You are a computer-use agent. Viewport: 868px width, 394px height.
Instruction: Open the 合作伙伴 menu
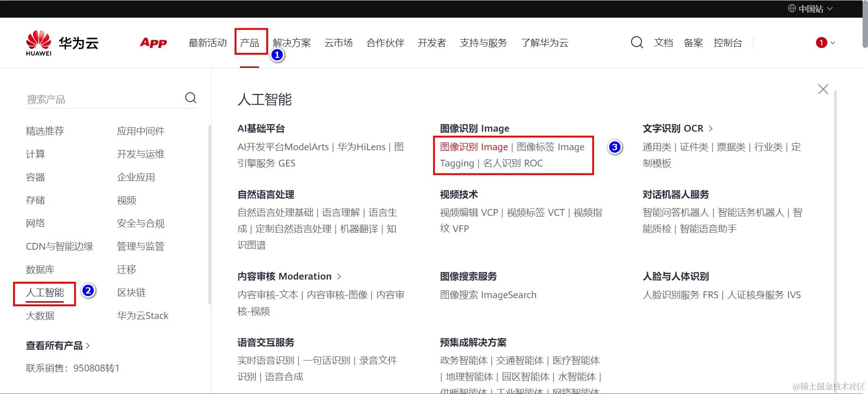coord(385,43)
